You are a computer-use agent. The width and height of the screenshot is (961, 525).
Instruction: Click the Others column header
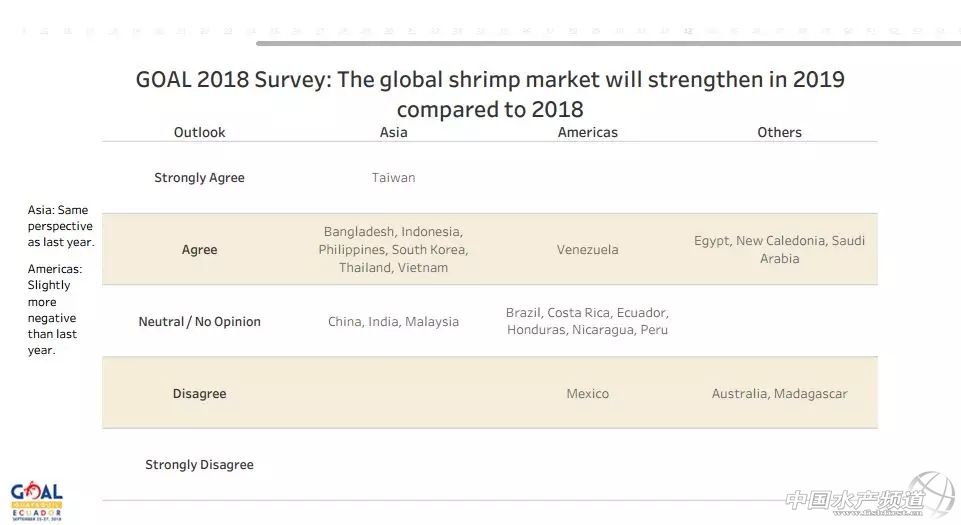click(779, 132)
